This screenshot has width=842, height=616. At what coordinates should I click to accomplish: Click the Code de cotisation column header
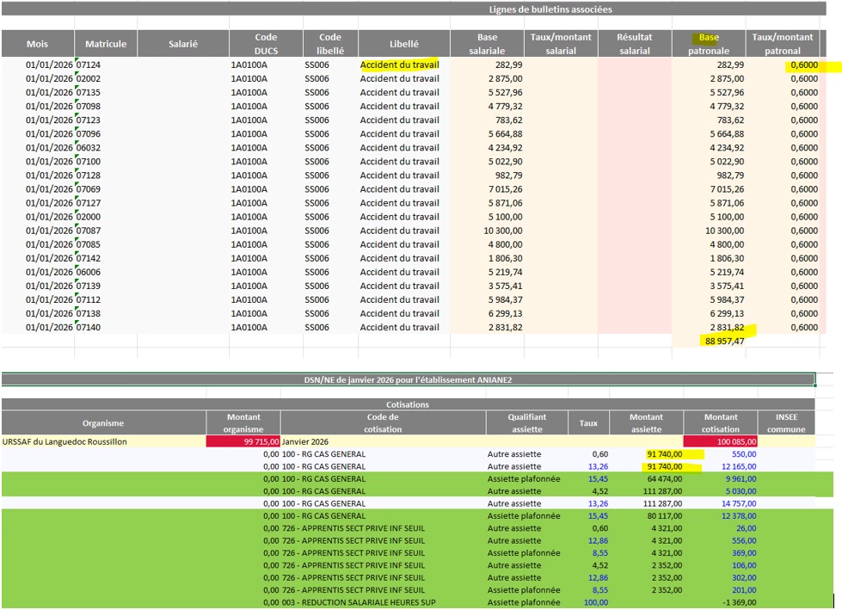(383, 423)
